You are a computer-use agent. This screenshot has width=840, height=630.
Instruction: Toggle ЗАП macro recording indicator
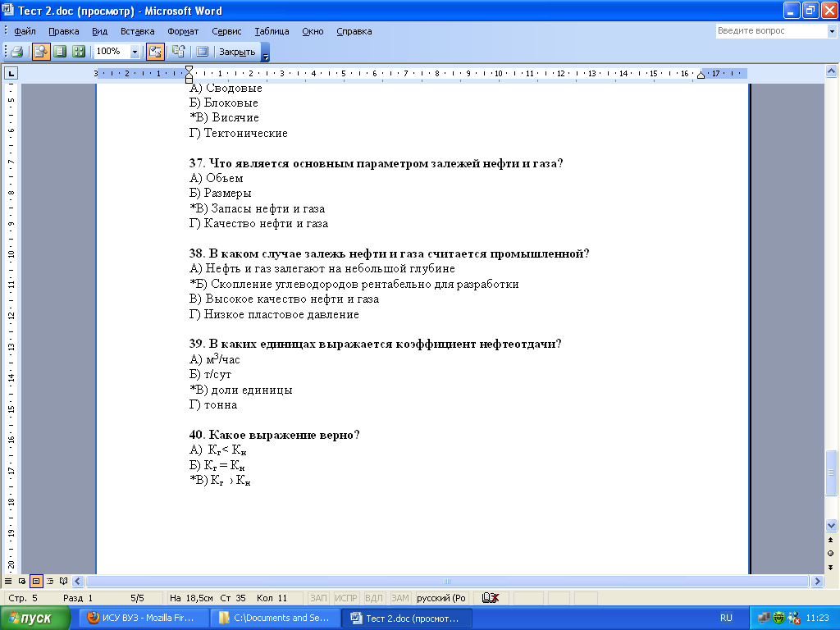[x=318, y=598]
